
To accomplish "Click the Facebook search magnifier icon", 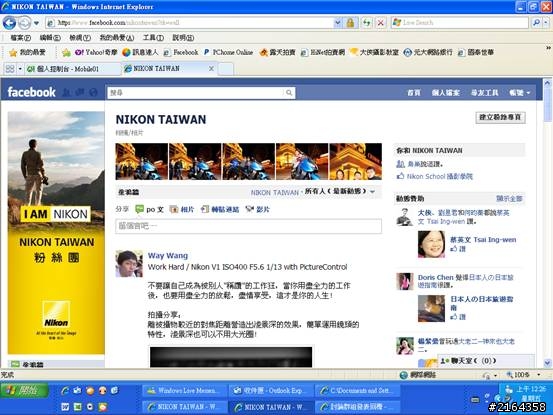I will tap(289, 93).
